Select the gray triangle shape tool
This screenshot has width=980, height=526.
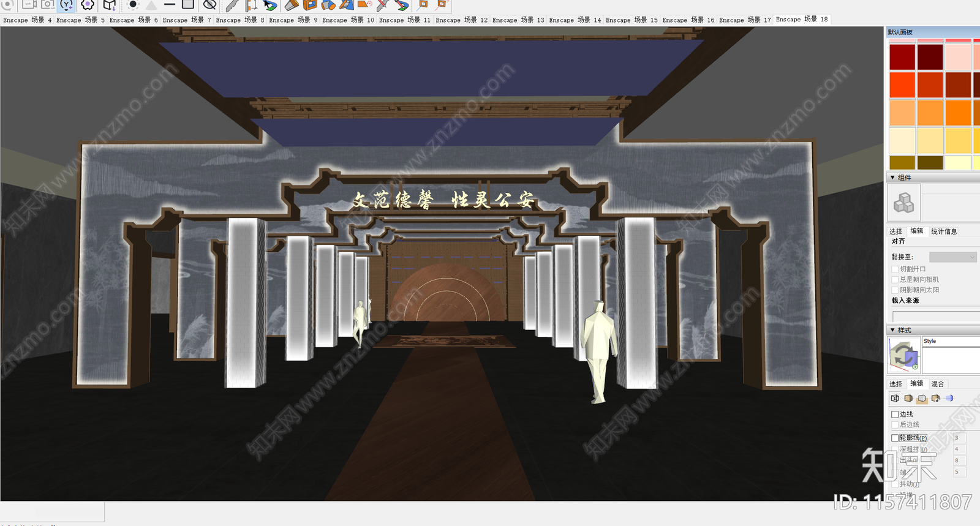click(151, 5)
